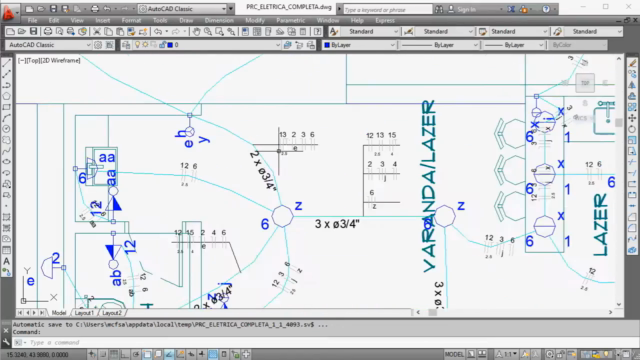
Task: Open the File menu
Action: point(32,20)
